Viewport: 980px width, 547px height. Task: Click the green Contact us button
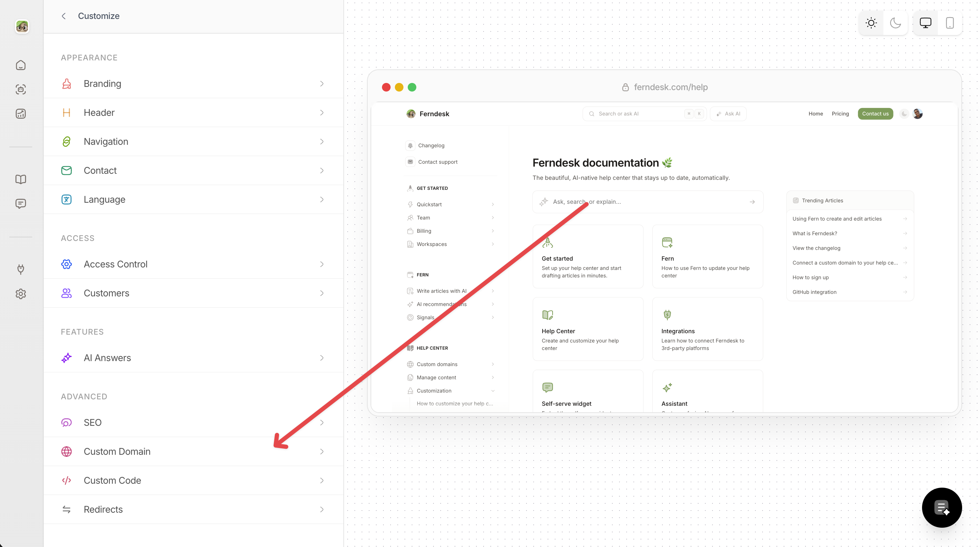coord(875,114)
